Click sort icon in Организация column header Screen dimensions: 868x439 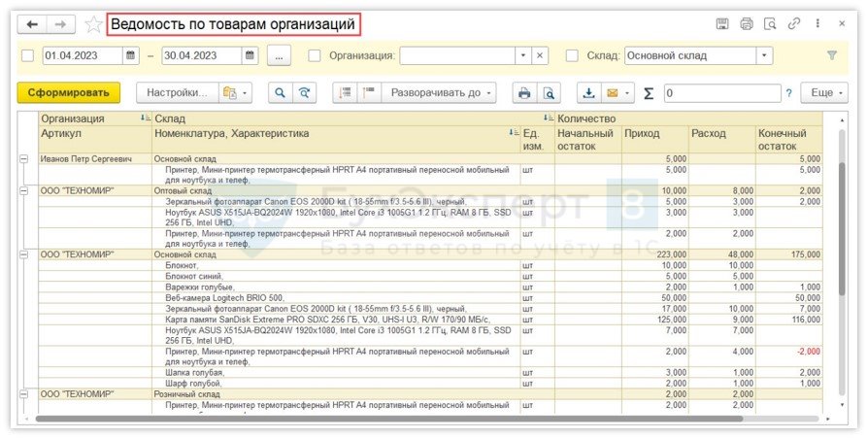point(146,118)
